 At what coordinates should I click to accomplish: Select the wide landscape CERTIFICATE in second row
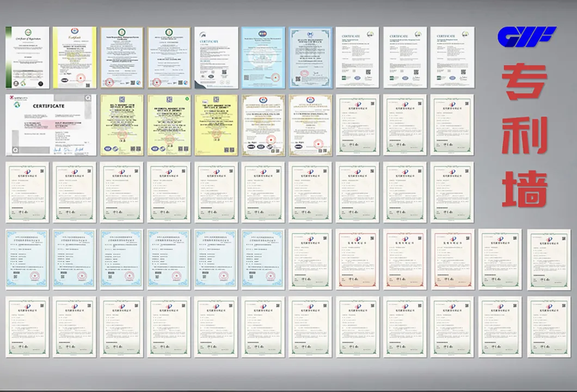click(x=51, y=125)
